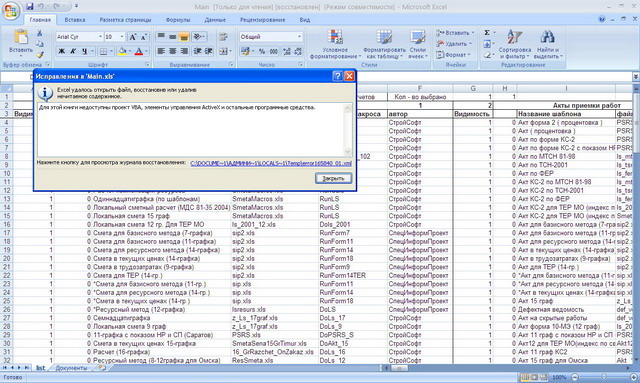Click the large Paste (Вставить) icon
640x383 pixels.
click(20, 37)
